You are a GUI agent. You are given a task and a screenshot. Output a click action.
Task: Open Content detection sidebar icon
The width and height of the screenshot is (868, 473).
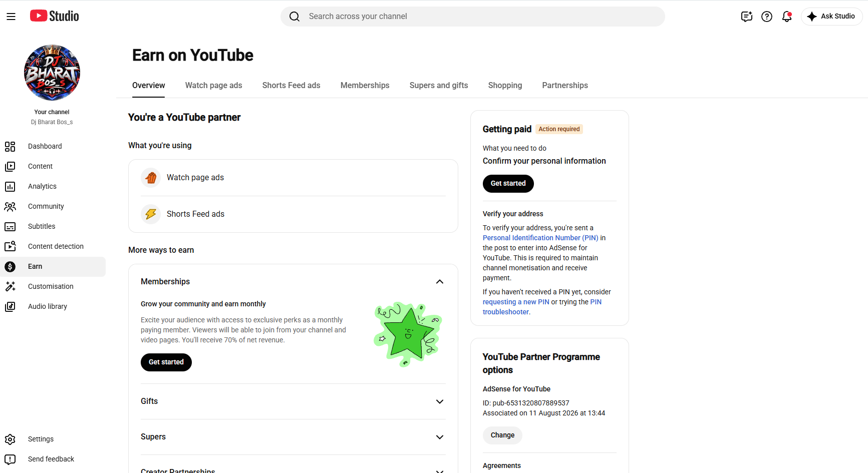tap(10, 246)
